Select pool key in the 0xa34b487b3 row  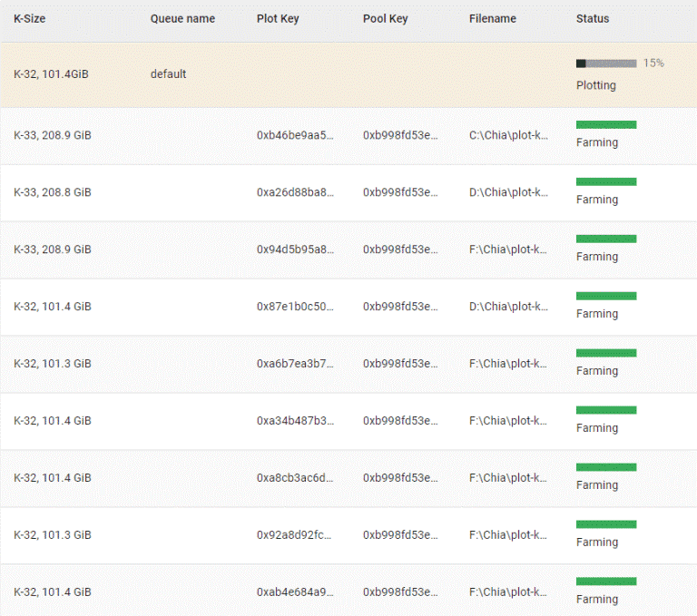coord(400,421)
